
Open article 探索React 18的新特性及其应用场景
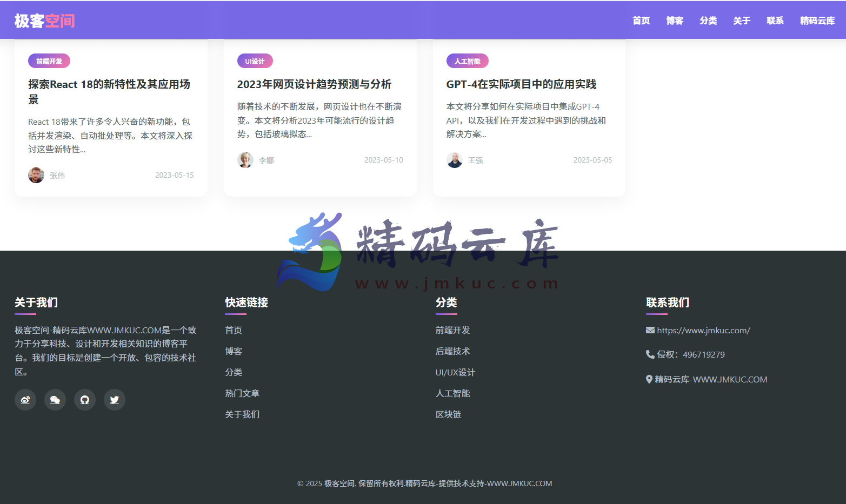point(109,92)
